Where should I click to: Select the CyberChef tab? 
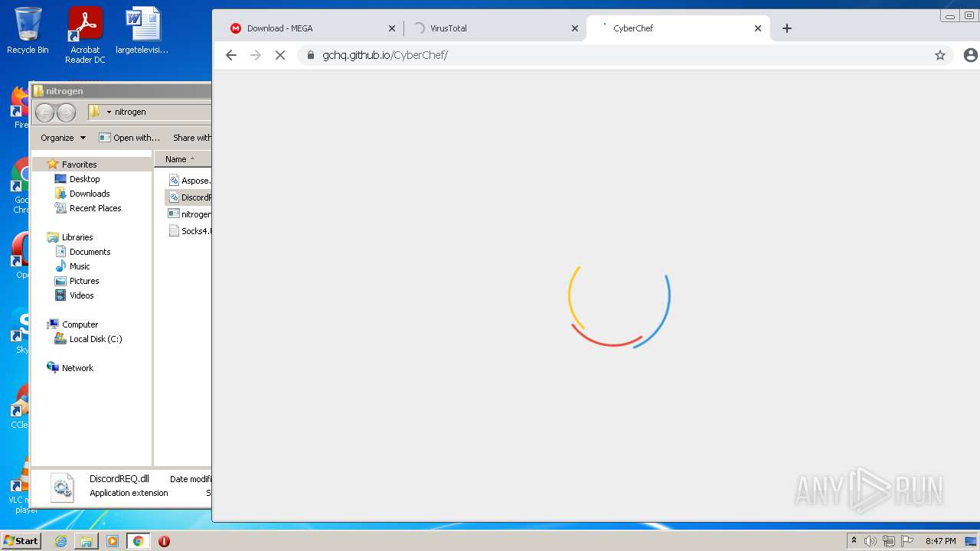(x=678, y=28)
